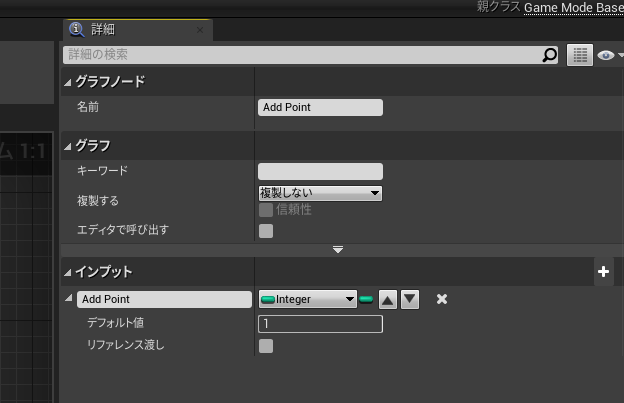Add a new input with the plus icon

coord(603,272)
